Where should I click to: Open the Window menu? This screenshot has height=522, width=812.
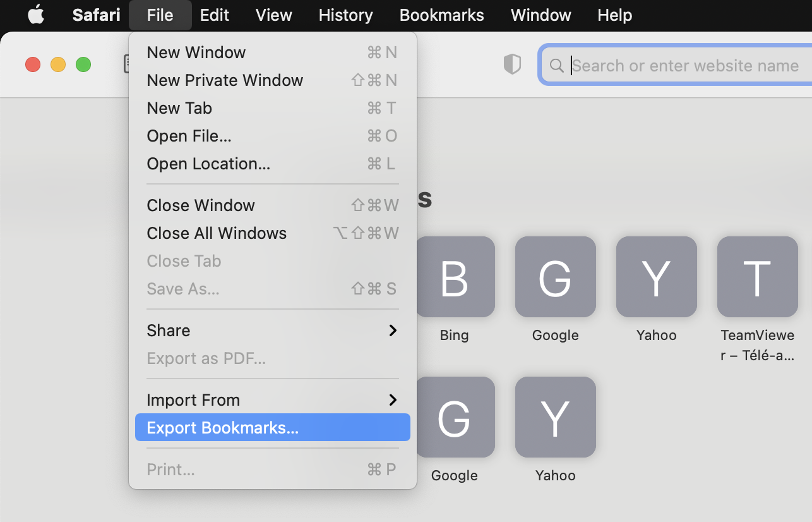click(x=540, y=15)
